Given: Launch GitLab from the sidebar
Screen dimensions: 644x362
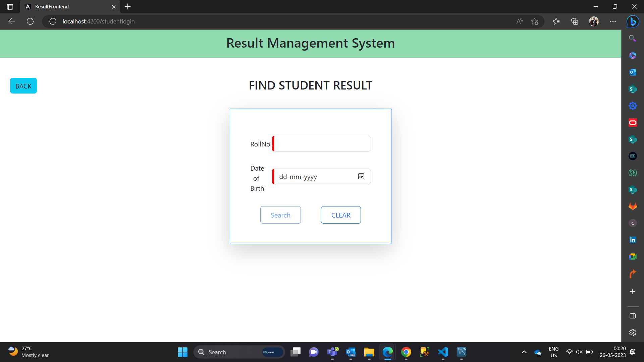Looking at the screenshot, I should pos(633,206).
